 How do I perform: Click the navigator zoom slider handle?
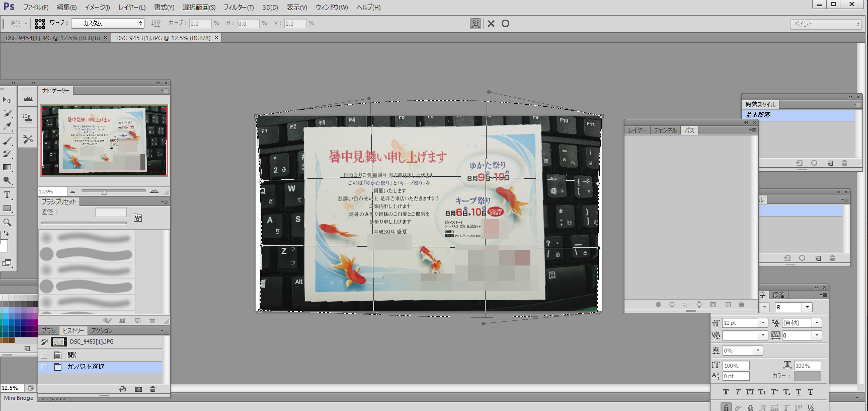[x=104, y=192]
